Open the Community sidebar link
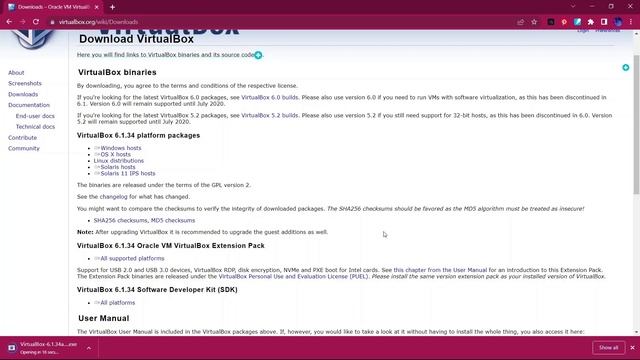This screenshot has width=640, height=360. click(x=24, y=148)
